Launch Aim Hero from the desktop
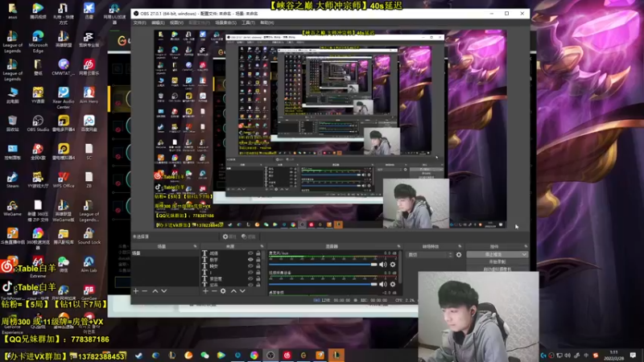The height and width of the screenshot is (362, 644). pos(89,95)
